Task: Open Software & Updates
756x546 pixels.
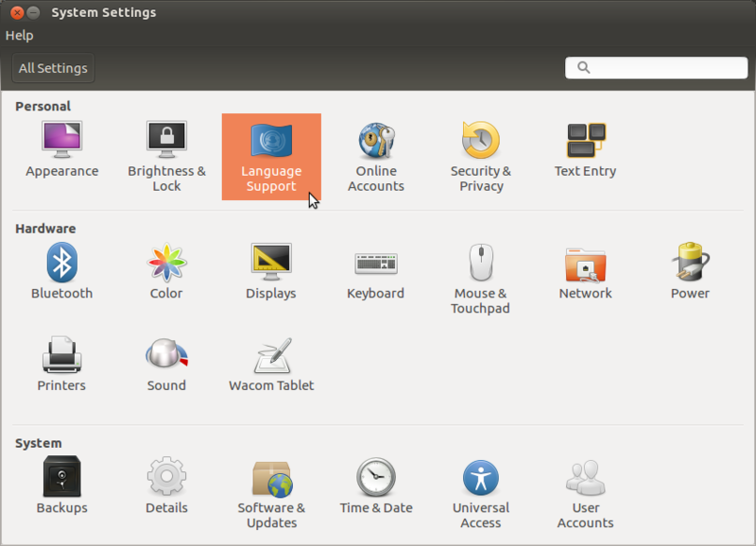Action: click(x=271, y=493)
